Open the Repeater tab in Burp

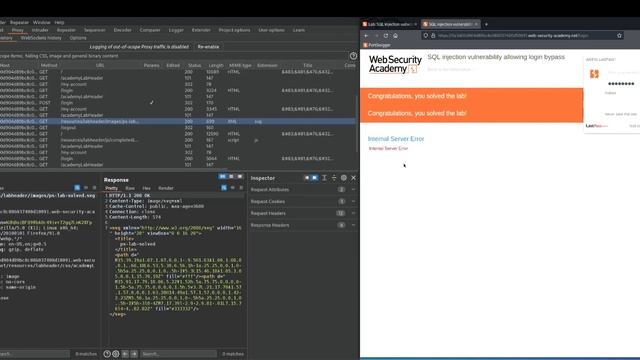click(66, 30)
